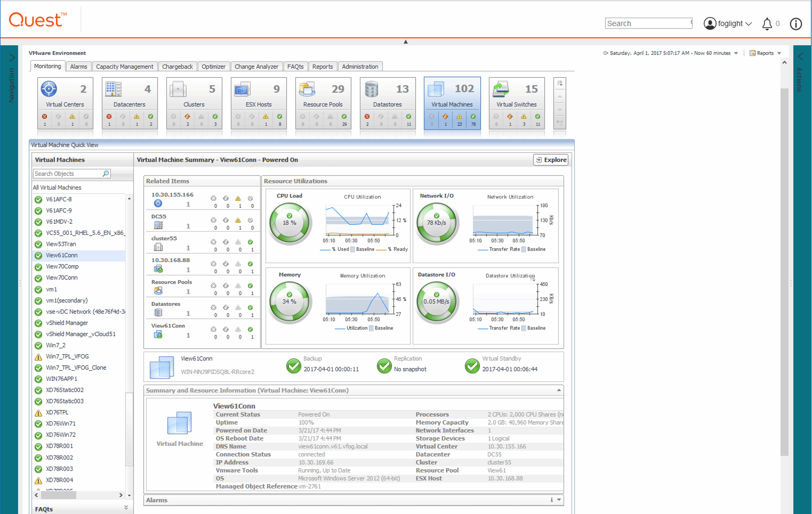Click the warning alarm icon under Virtual Machines
Image resolution: width=812 pixels, height=514 pixels.
459,117
